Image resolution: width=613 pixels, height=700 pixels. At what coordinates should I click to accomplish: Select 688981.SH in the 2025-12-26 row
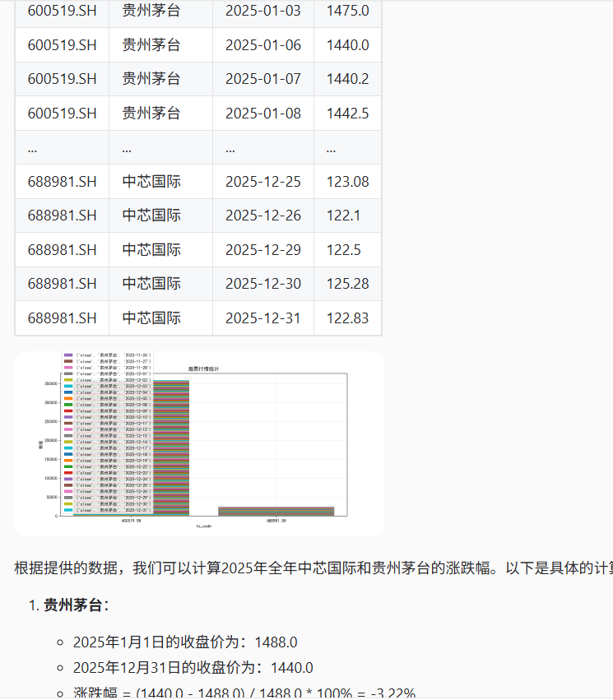tap(62, 216)
